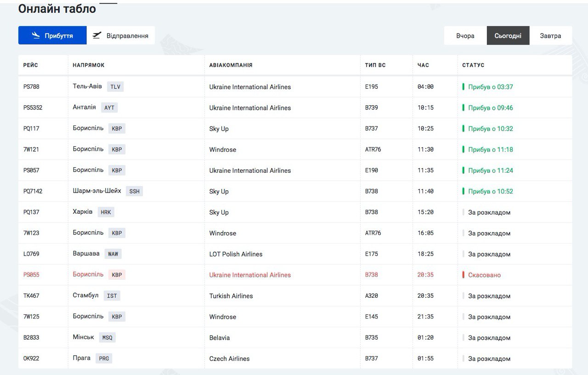Click aircraft type E145

[372, 317]
